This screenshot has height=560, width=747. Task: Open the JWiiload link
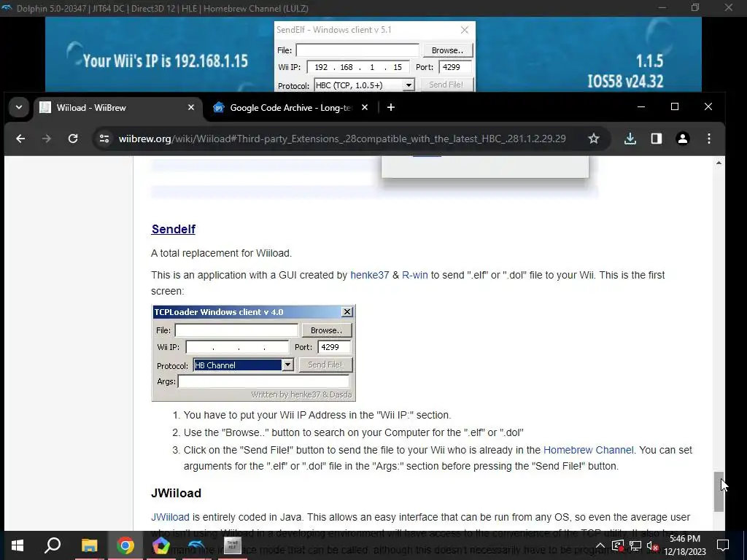pos(170,517)
